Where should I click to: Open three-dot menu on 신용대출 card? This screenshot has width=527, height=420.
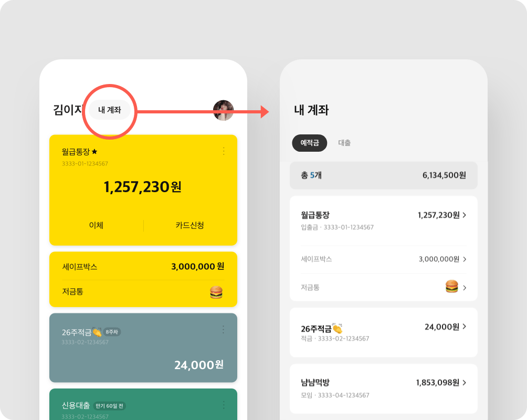224,405
